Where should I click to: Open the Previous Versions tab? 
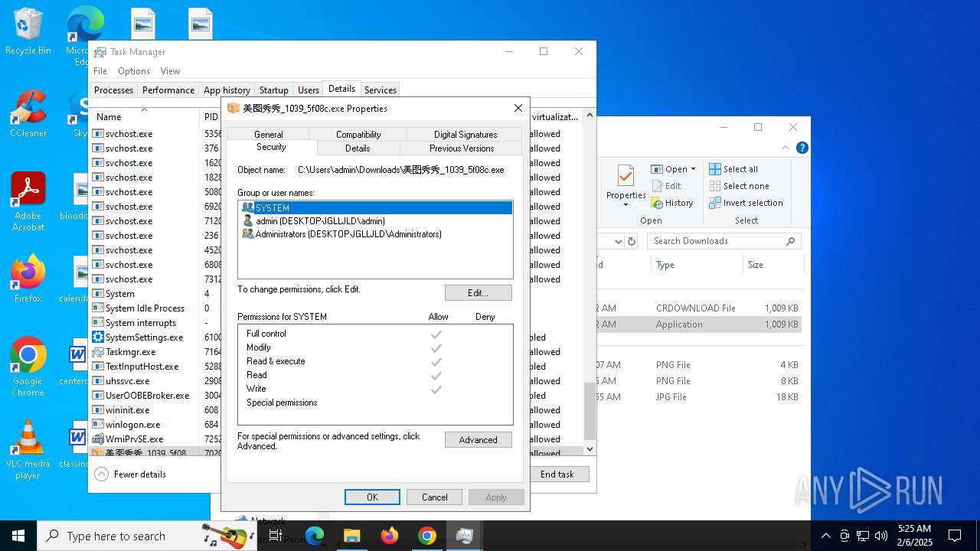pos(462,148)
